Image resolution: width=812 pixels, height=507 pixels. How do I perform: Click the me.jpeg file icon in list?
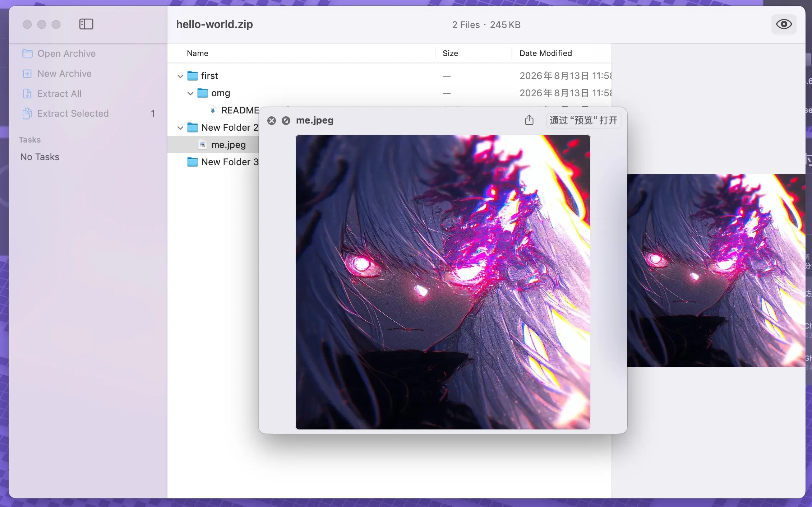tap(203, 145)
